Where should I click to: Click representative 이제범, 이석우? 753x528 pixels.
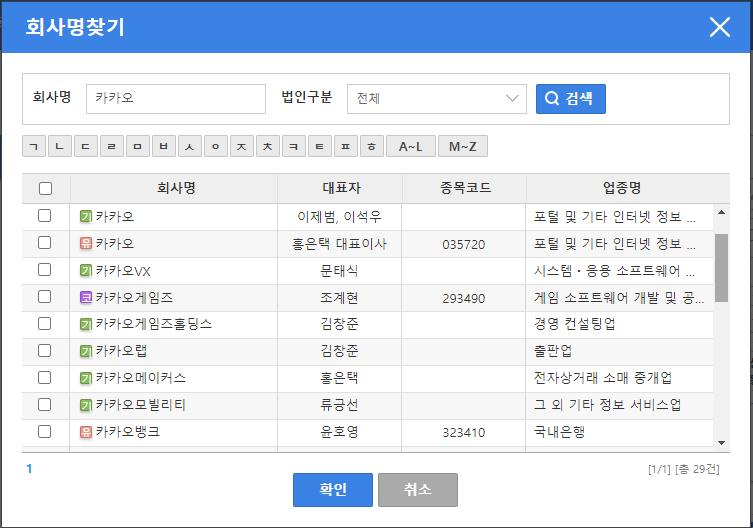click(339, 217)
